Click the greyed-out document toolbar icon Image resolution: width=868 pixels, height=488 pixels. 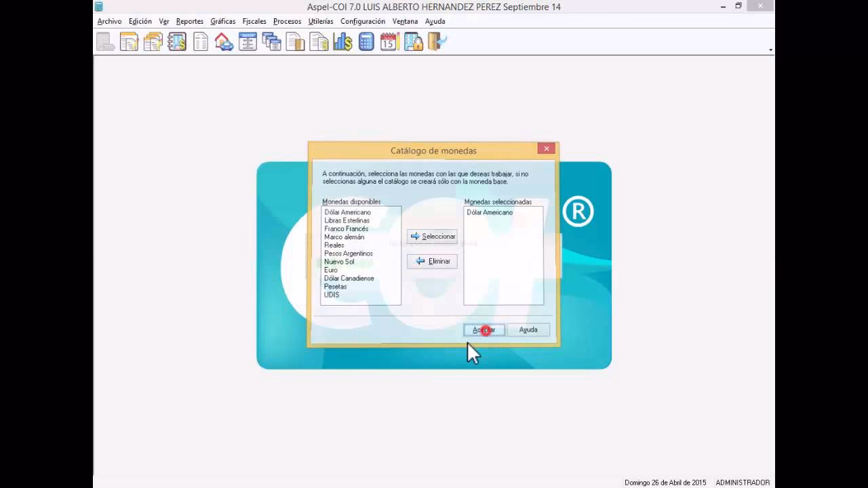point(106,42)
